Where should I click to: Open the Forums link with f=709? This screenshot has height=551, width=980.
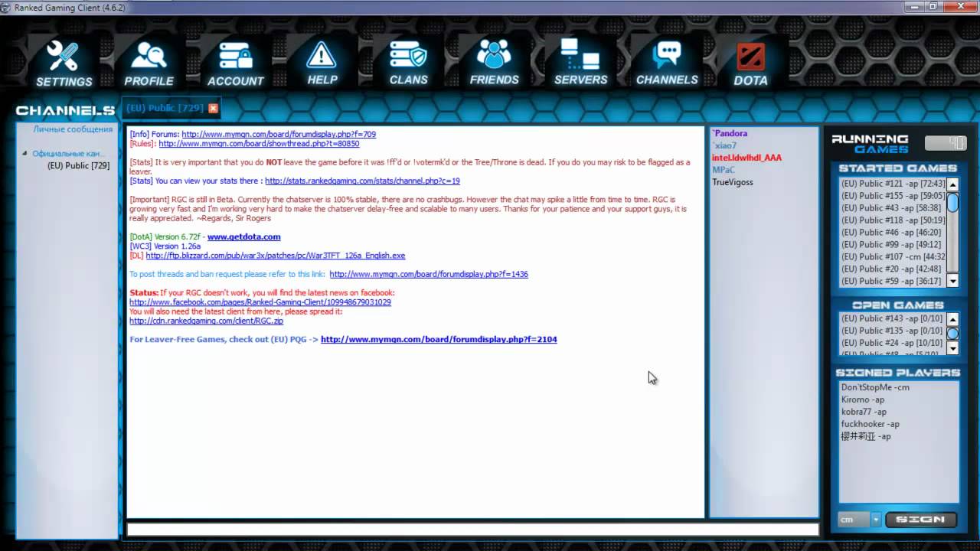tap(279, 134)
